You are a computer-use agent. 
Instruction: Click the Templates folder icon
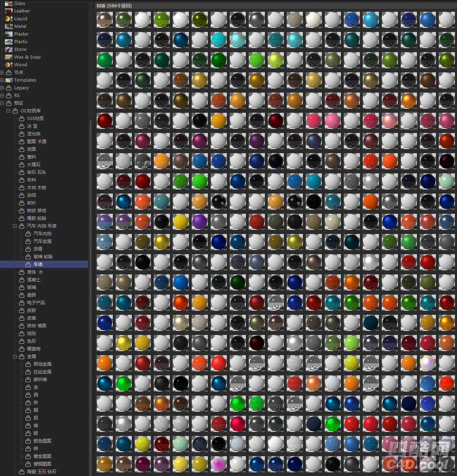(x=8, y=80)
